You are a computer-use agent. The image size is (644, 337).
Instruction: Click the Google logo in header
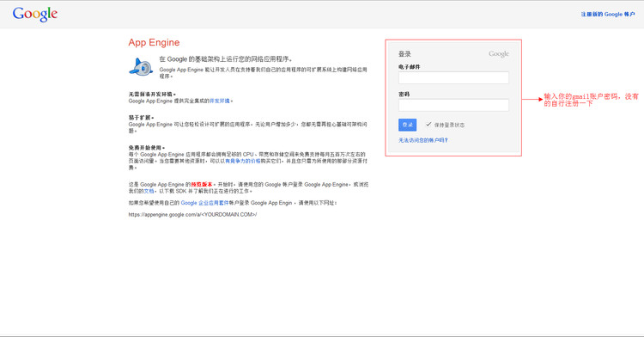coord(35,14)
